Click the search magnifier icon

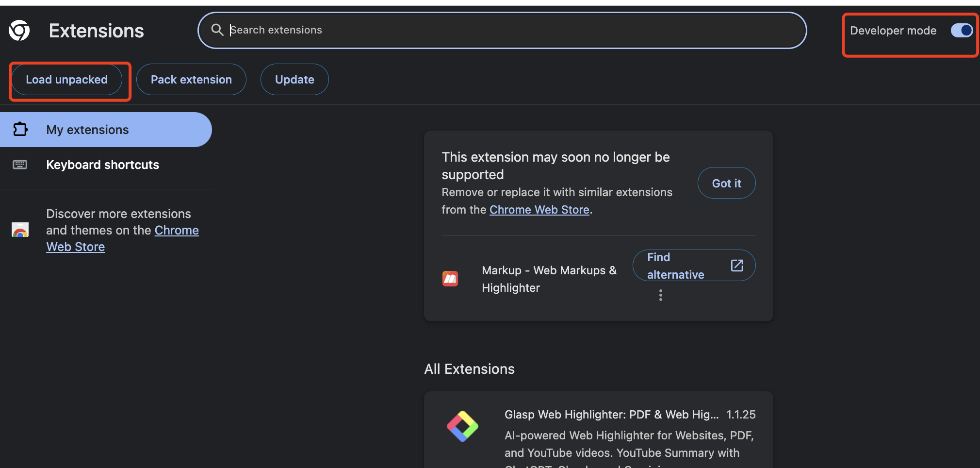[x=217, y=30]
